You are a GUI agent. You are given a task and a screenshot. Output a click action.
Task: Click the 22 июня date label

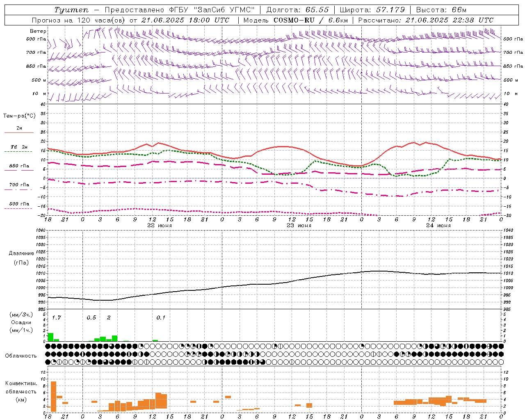[160, 226]
